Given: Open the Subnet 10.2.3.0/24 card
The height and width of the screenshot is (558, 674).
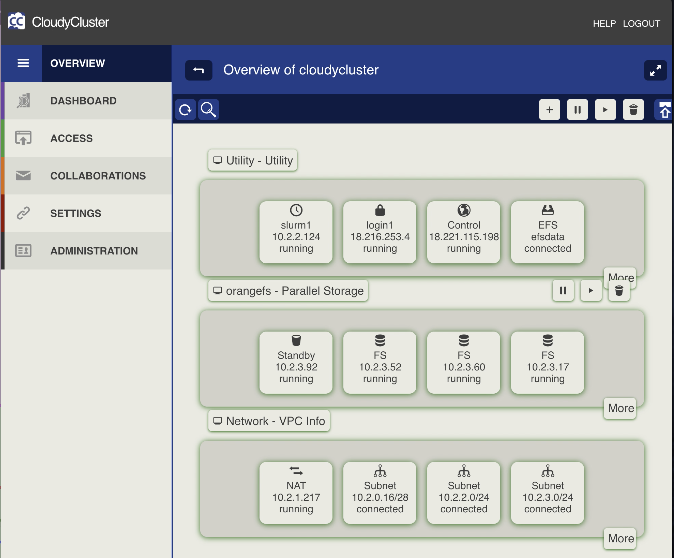Looking at the screenshot, I should click(547, 493).
